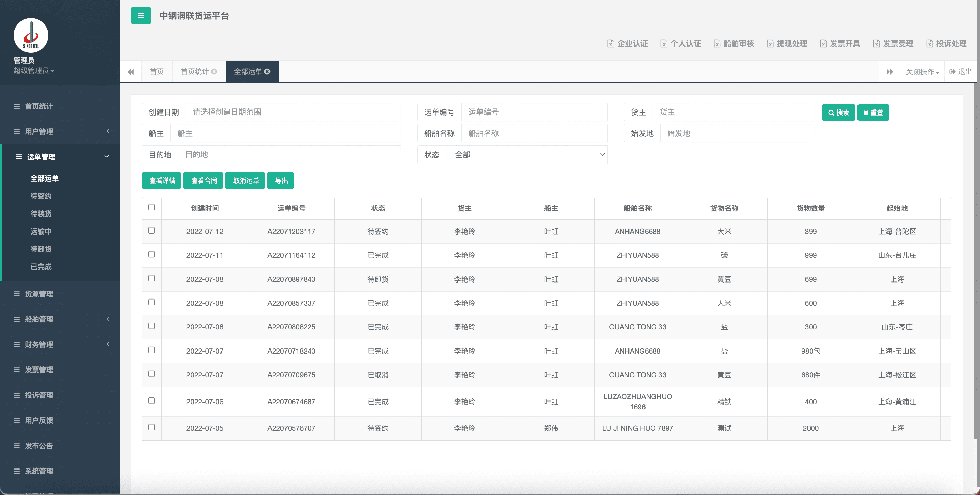
Task: Click the 运单编号 input field
Action: pos(534,112)
